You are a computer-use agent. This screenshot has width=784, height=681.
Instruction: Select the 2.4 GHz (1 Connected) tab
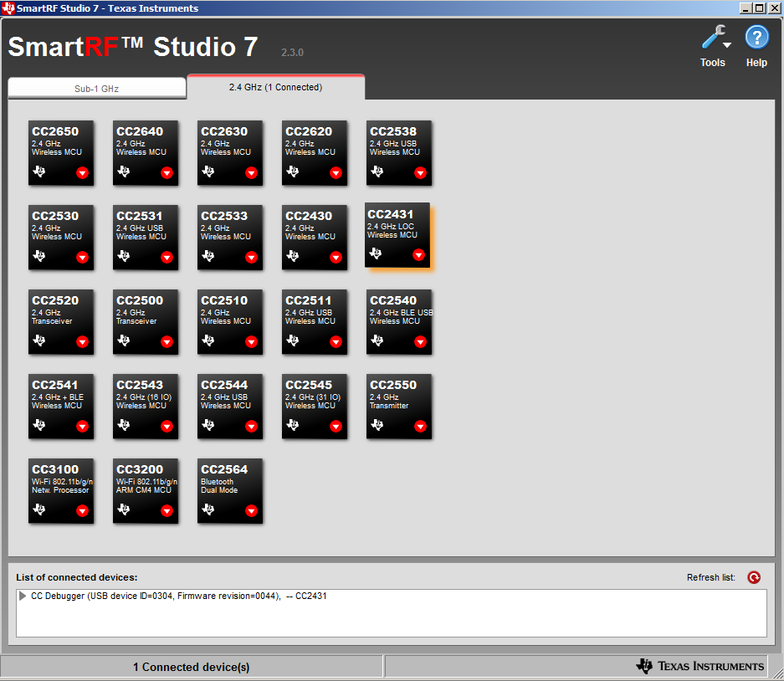[x=275, y=87]
